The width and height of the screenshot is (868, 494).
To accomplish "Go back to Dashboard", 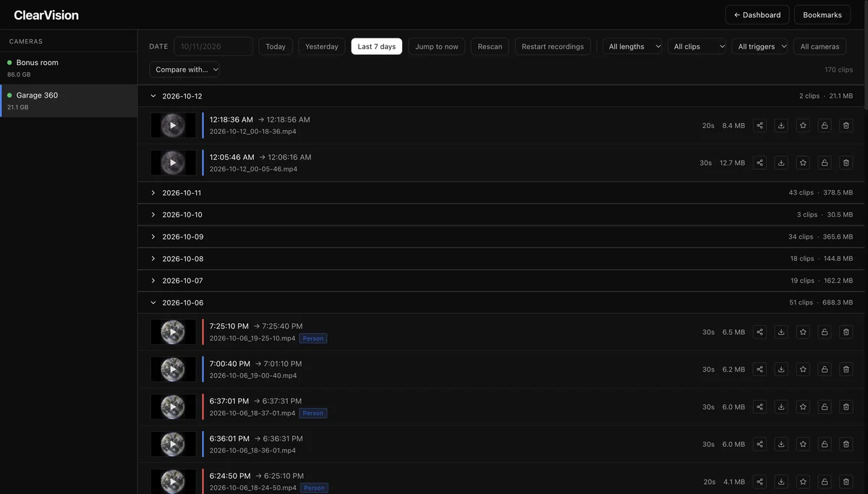I will [x=757, y=14].
